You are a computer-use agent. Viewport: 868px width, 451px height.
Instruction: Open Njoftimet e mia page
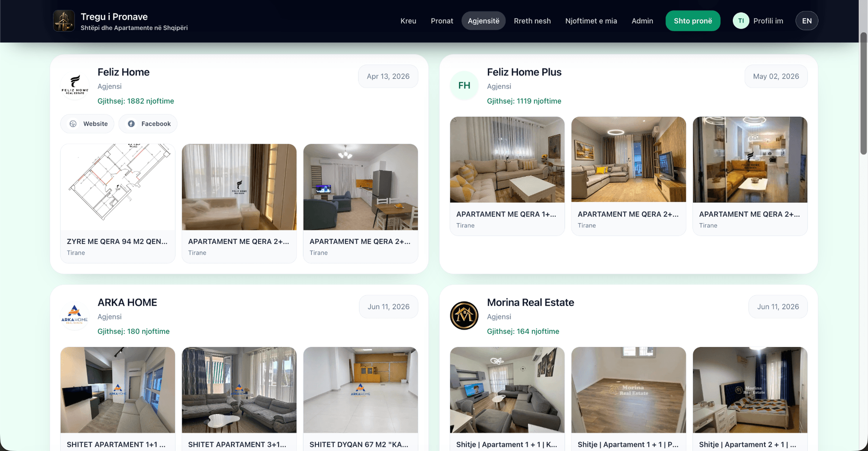tap(591, 21)
